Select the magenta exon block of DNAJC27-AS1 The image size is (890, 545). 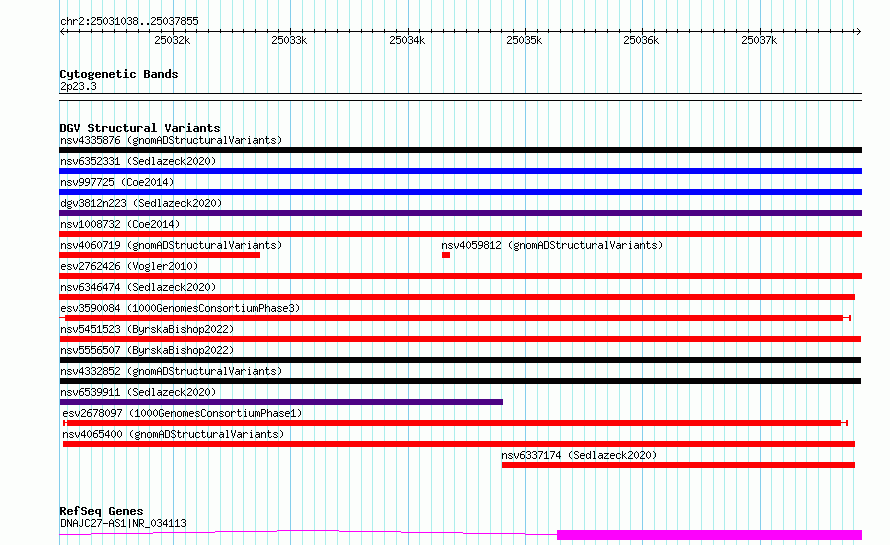710,535
